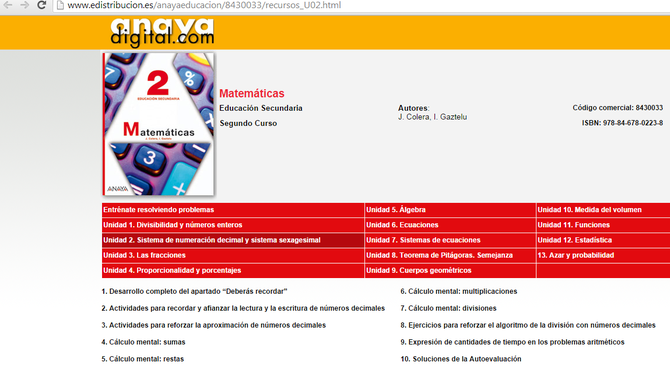Choose 13. Azar y probabilidad

(x=603, y=255)
